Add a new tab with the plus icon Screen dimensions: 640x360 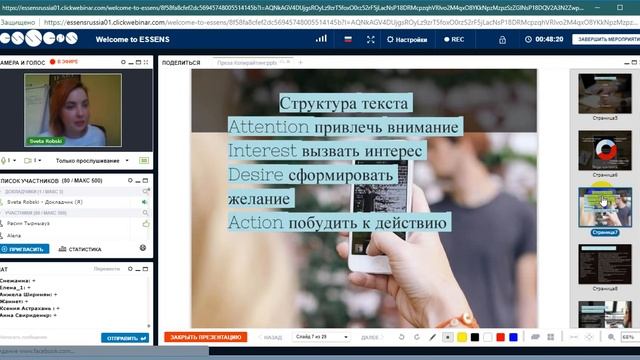click(300, 62)
